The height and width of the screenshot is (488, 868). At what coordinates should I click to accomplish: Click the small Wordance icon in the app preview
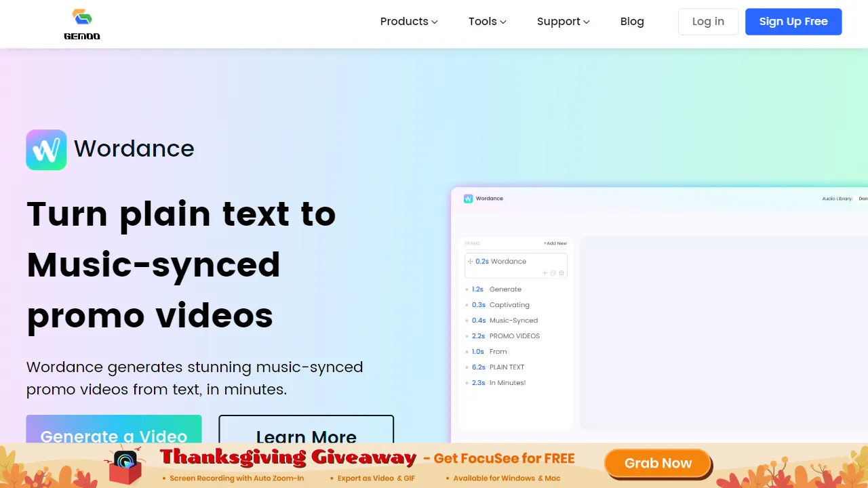(468, 199)
